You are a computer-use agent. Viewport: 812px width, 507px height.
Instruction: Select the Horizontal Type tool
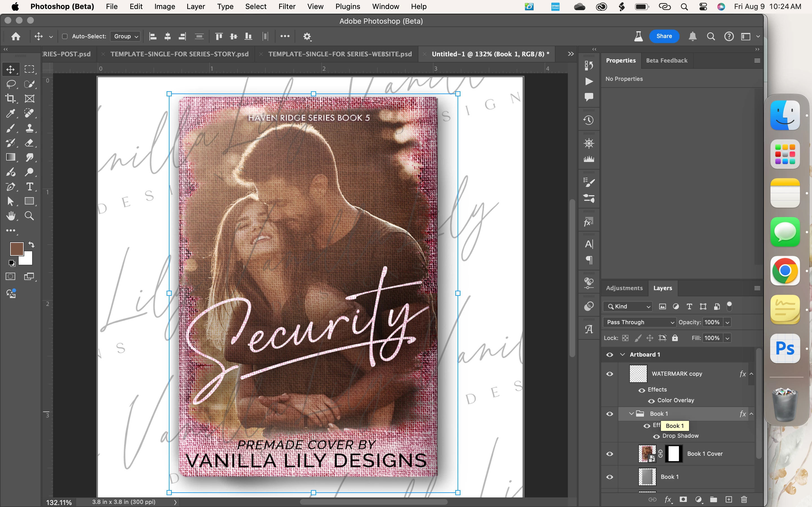click(30, 186)
